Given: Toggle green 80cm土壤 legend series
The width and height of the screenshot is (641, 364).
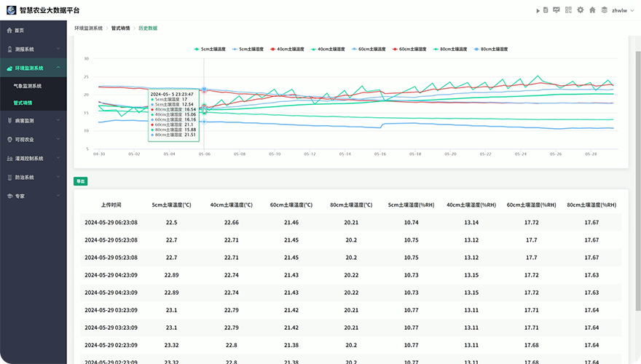Looking at the screenshot, I should click(450, 49).
